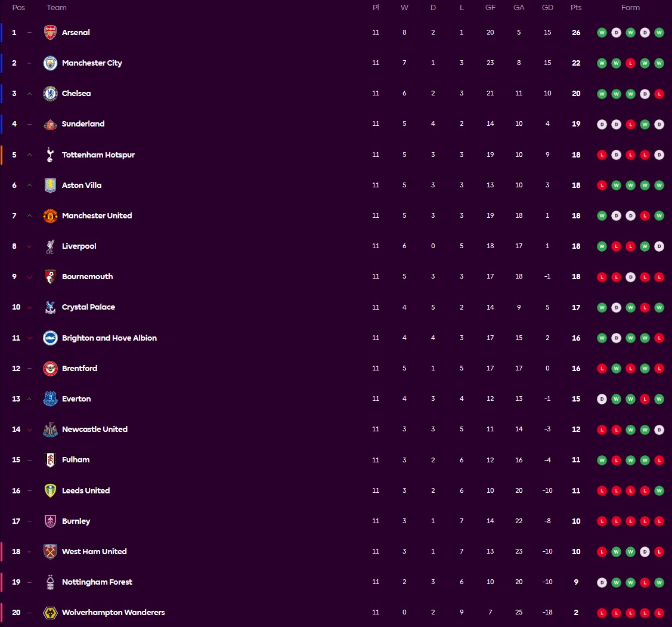Select the Crystal Palace eagle badge
The image size is (672, 627).
[50, 307]
